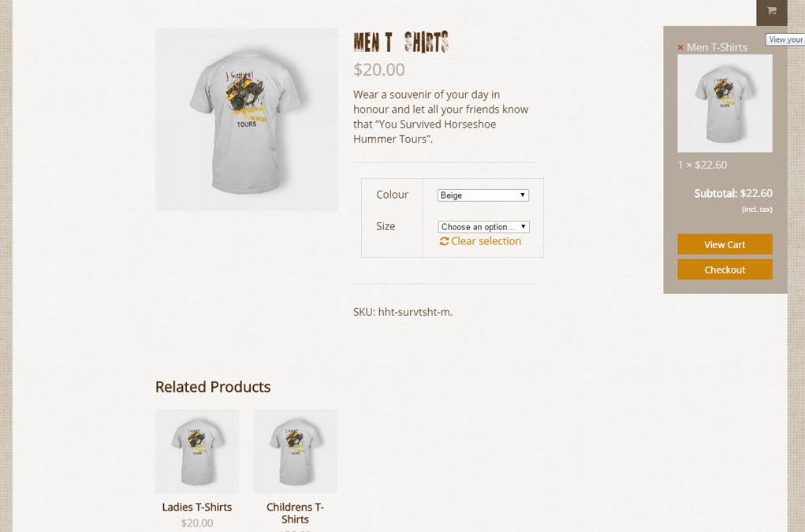
Task: Click the Colour dropdown arrow
Action: click(x=522, y=195)
